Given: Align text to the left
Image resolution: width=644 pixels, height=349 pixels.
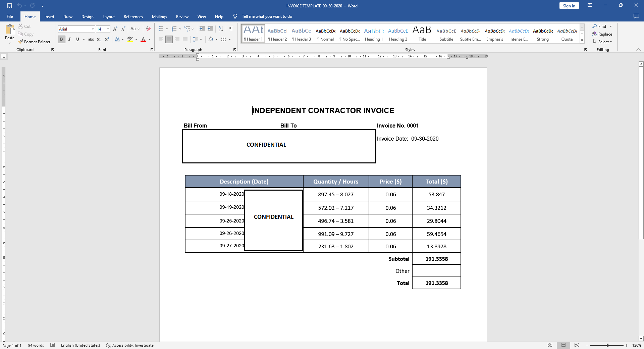Looking at the screenshot, I should (x=161, y=40).
